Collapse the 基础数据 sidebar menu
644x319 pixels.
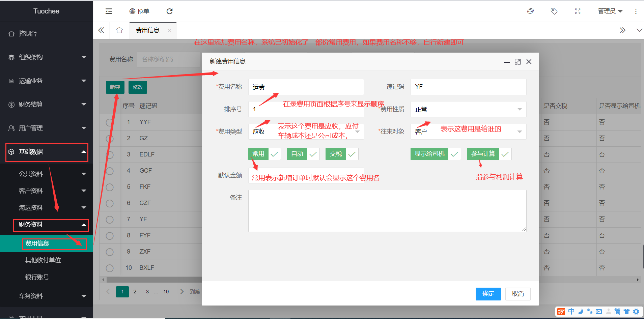46,152
